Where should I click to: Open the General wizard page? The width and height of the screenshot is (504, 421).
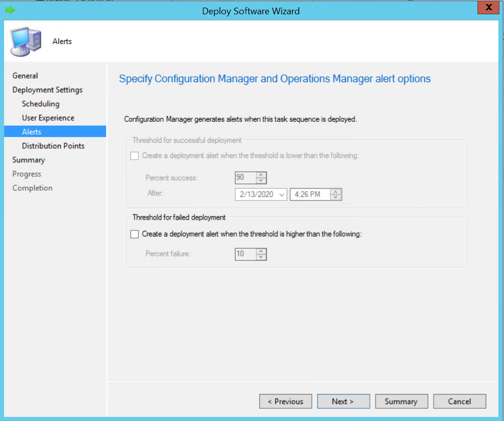tap(25, 75)
